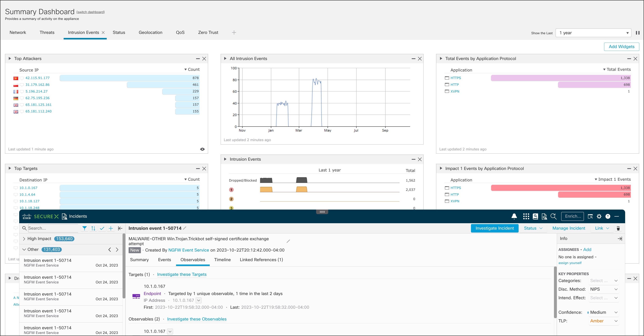Open the Status dropdown for the incident
The image size is (644, 336).
[533, 228]
